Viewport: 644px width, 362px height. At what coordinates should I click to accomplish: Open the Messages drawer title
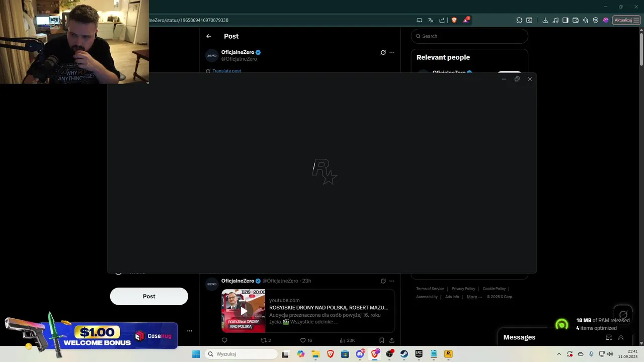(519, 337)
